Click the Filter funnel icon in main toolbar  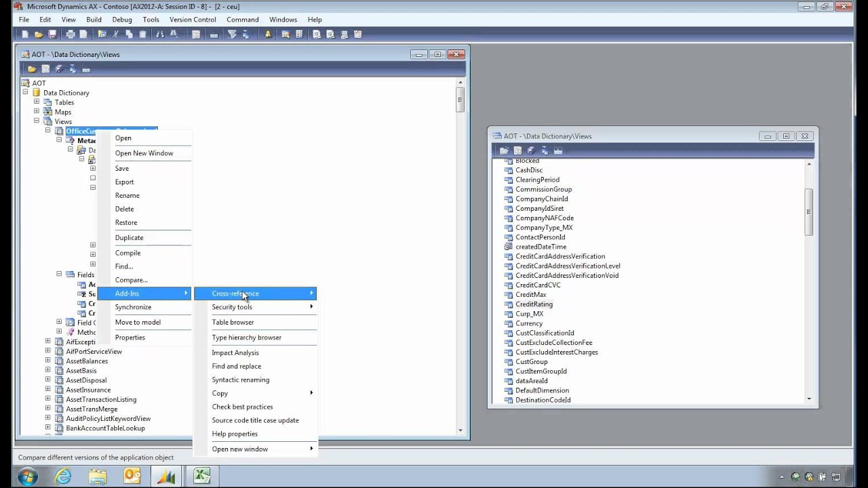pyautogui.click(x=232, y=35)
